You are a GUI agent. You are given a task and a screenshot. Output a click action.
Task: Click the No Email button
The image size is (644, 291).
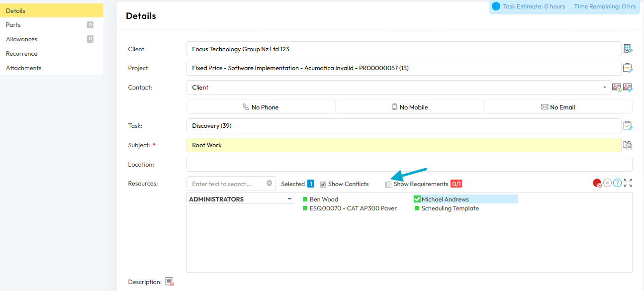click(558, 107)
